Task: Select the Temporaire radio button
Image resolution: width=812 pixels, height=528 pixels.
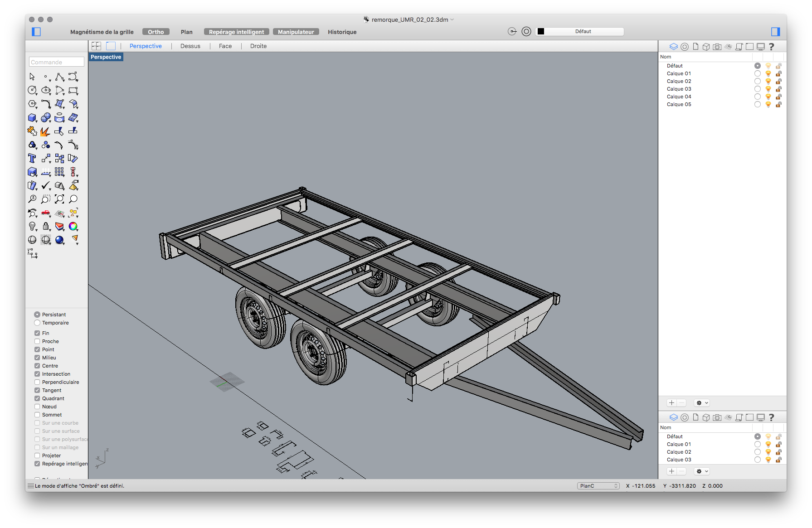Action: click(x=37, y=323)
